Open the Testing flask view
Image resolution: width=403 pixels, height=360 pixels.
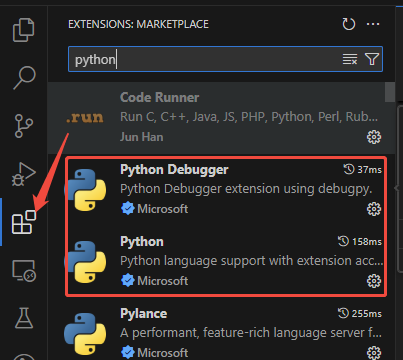(24, 318)
